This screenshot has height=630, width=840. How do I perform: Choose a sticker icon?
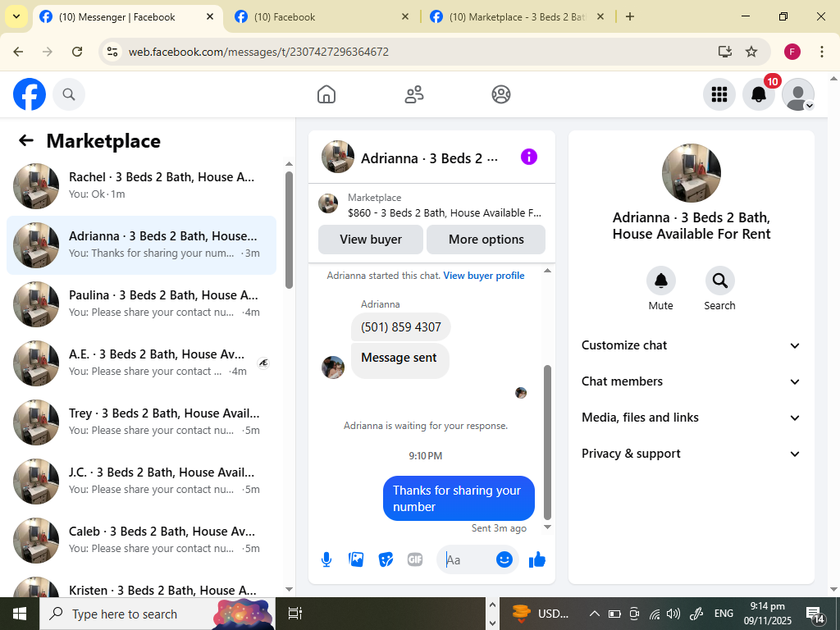click(x=386, y=559)
